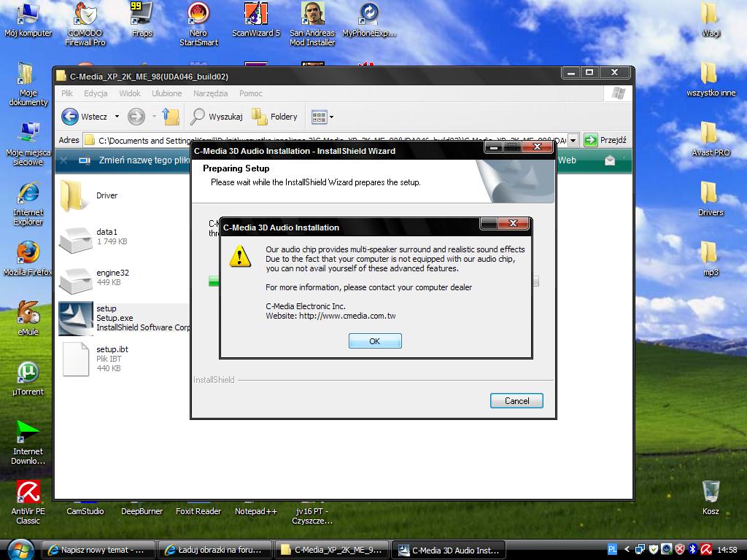
Task: Open the Widok menu in Explorer
Action: coord(130,93)
